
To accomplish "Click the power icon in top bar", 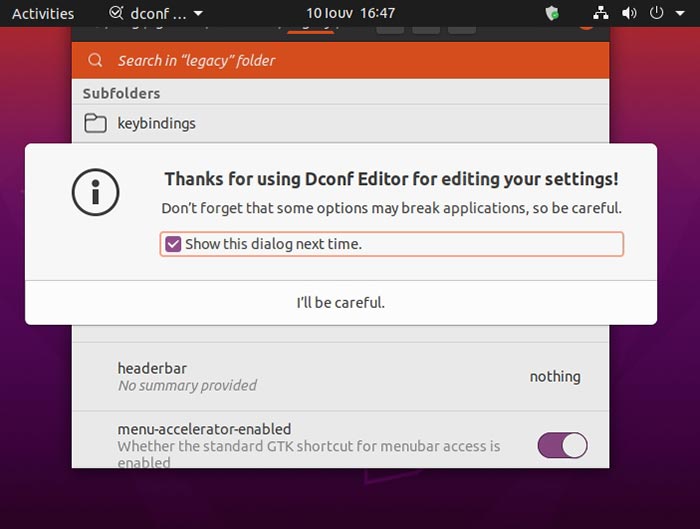I will point(656,12).
